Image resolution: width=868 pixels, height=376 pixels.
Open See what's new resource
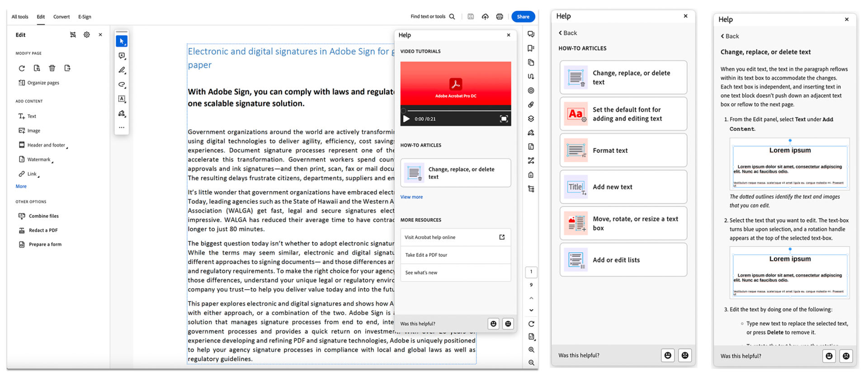click(x=456, y=273)
